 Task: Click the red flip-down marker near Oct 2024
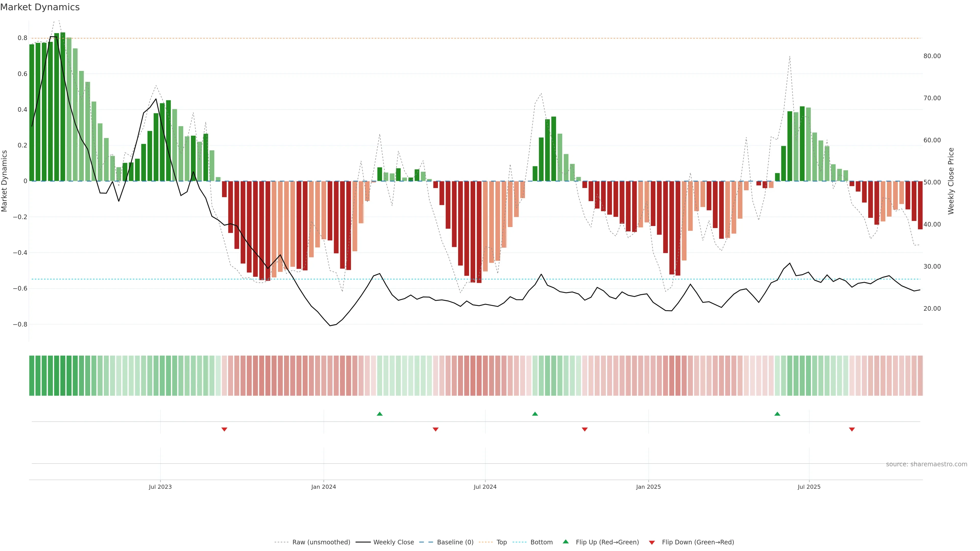click(x=585, y=429)
